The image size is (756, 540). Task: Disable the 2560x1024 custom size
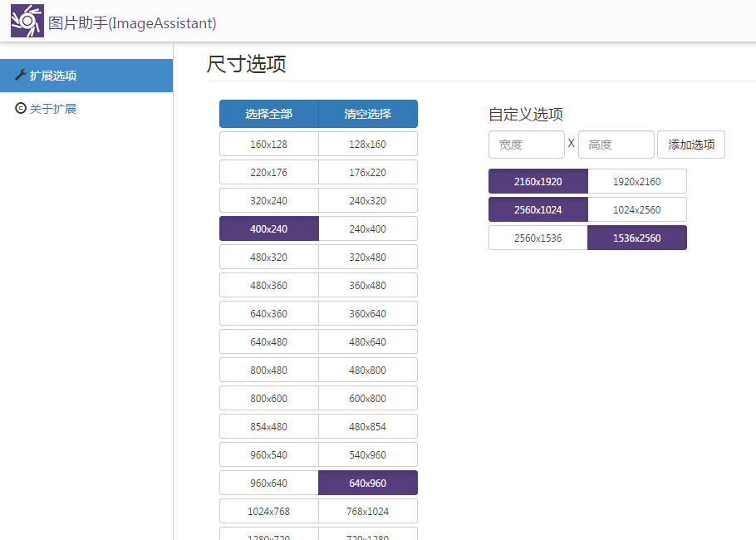538,209
